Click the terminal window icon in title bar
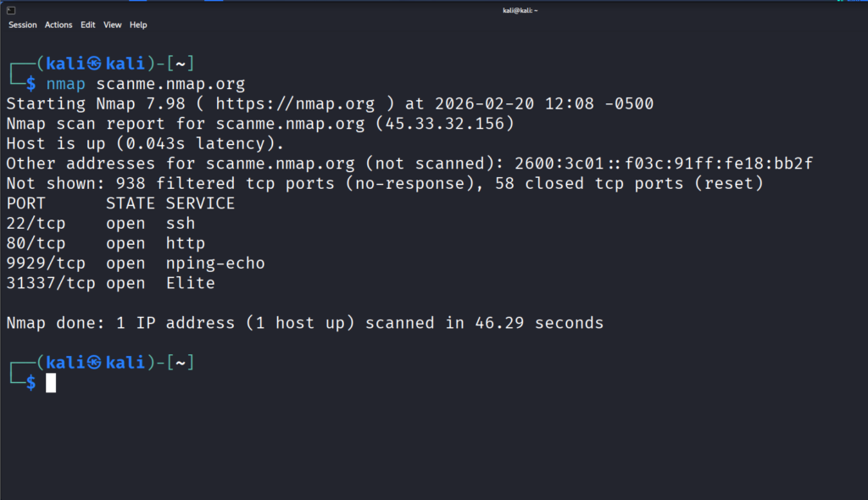This screenshot has height=500, width=868. click(10, 10)
